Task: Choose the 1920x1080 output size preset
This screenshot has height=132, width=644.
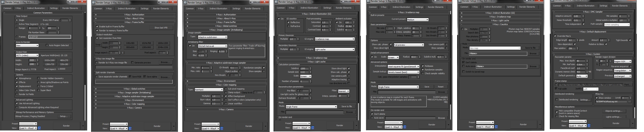Action: (50, 60)
